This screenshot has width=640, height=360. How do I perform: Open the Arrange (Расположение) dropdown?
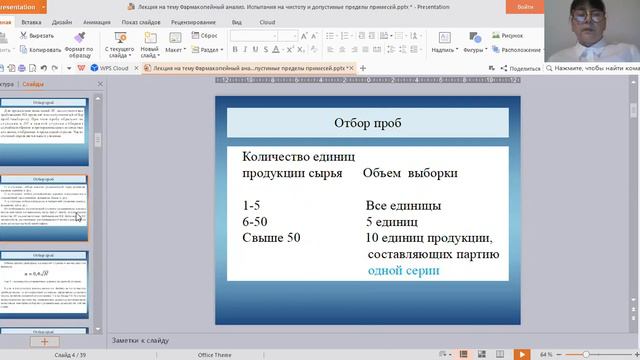[517, 50]
